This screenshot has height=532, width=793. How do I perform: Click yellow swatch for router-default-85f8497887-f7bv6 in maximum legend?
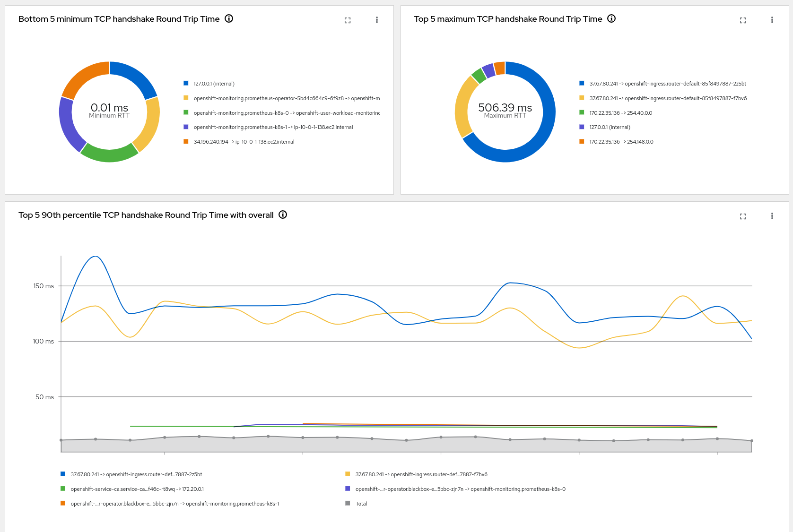coord(582,98)
